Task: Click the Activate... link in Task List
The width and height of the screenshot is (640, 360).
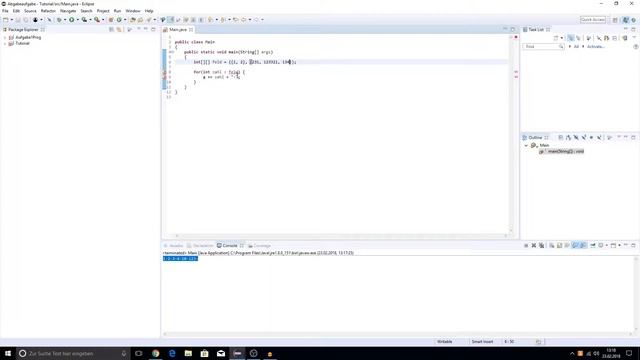Action: pos(596,47)
